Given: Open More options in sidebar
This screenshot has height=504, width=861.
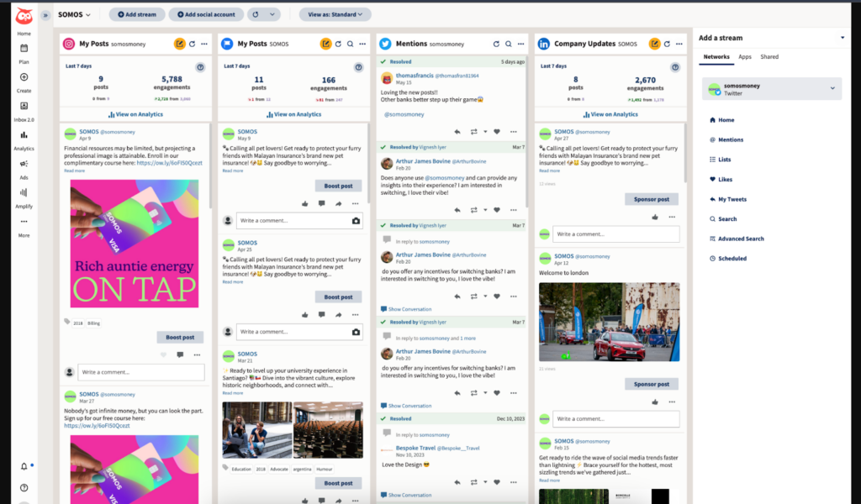Looking at the screenshot, I should pos(24,227).
